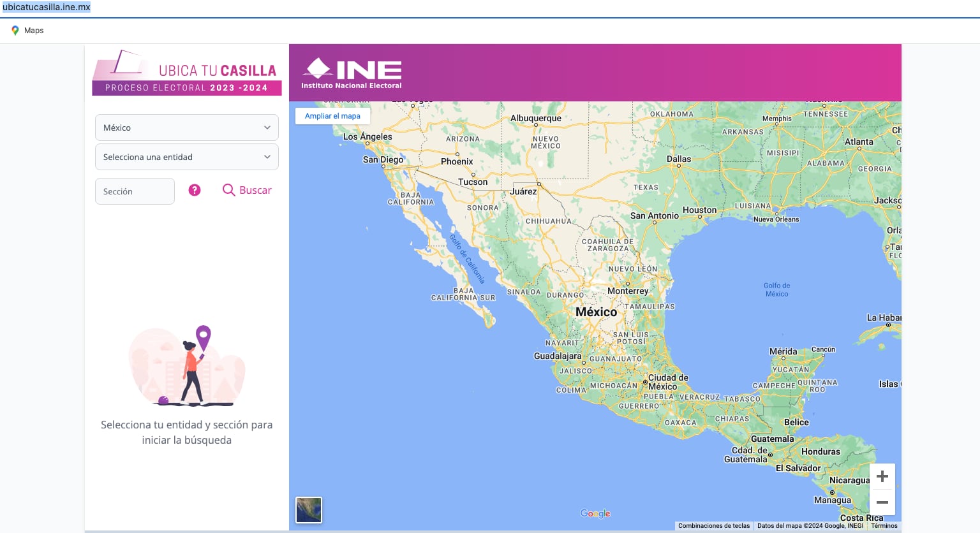
Task: Click the Google logo on the map
Action: click(x=595, y=513)
